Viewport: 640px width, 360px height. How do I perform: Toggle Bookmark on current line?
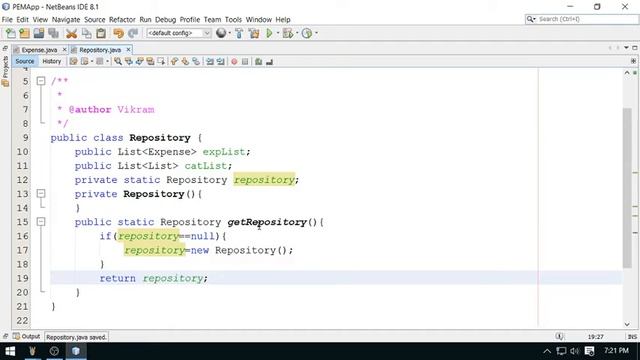click(x=196, y=62)
